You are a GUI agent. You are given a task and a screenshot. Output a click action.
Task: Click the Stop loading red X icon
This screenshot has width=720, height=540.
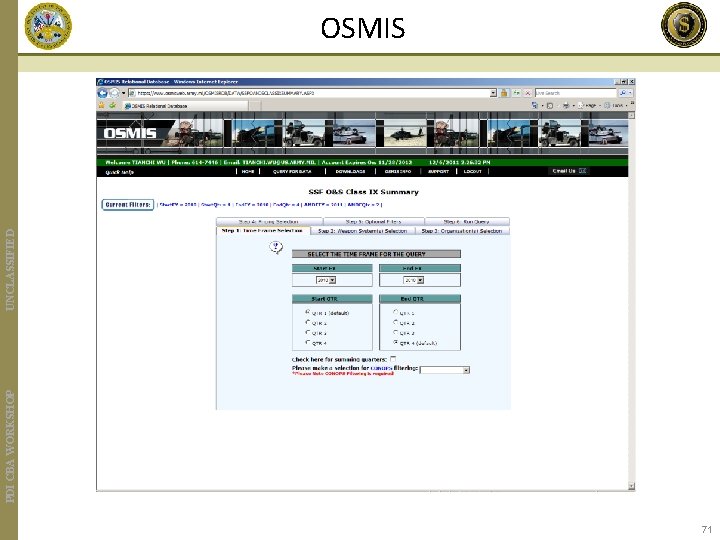528,93
